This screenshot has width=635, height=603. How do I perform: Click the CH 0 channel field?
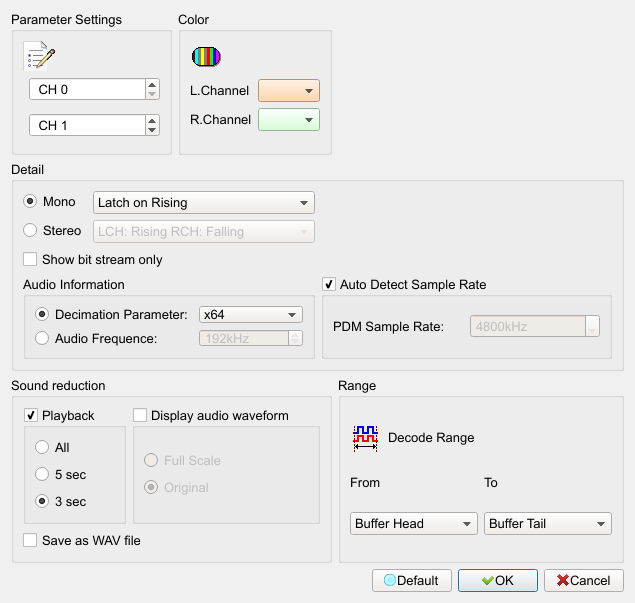click(87, 89)
